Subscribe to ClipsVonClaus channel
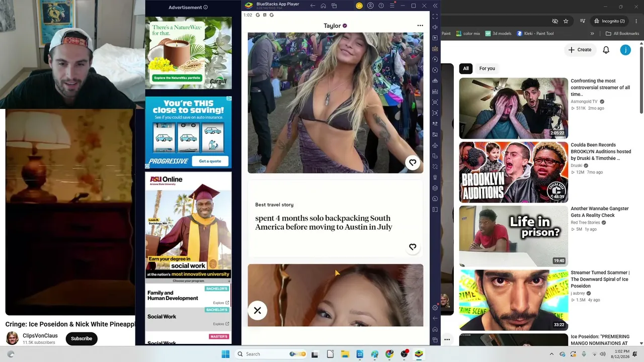The height and width of the screenshot is (362, 644). pyautogui.click(x=82, y=339)
